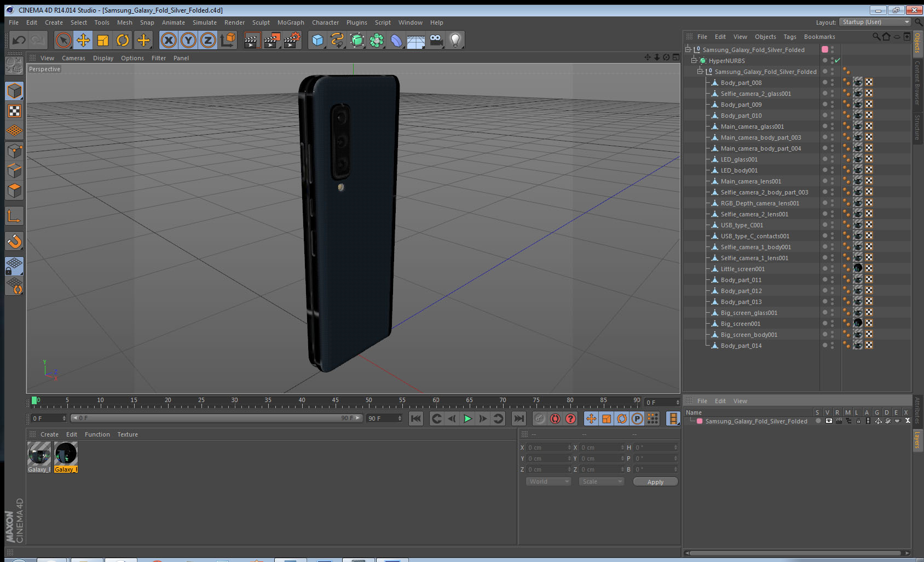Select the Live Selection tool
This screenshot has height=562, width=924.
63,40
